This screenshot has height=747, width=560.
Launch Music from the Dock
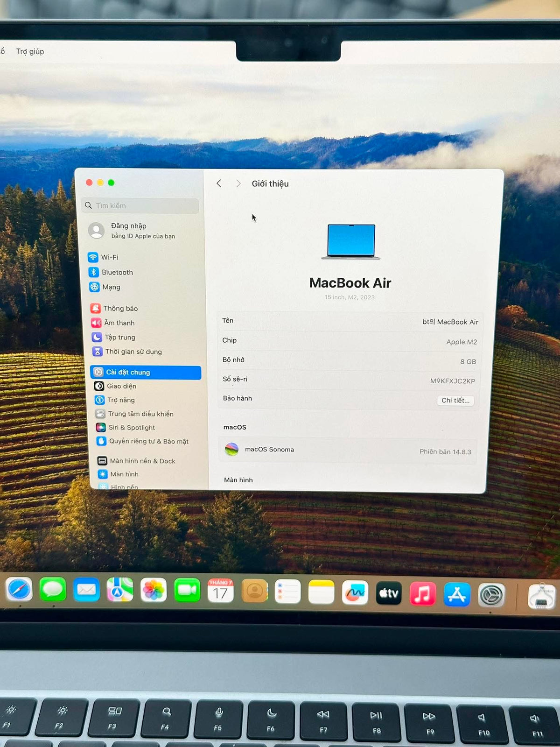[x=423, y=594]
